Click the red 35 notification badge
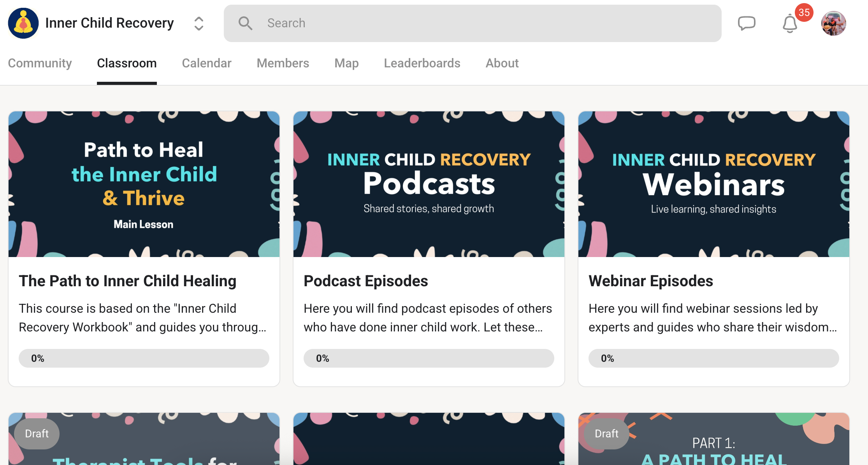This screenshot has height=465, width=868. click(x=804, y=12)
